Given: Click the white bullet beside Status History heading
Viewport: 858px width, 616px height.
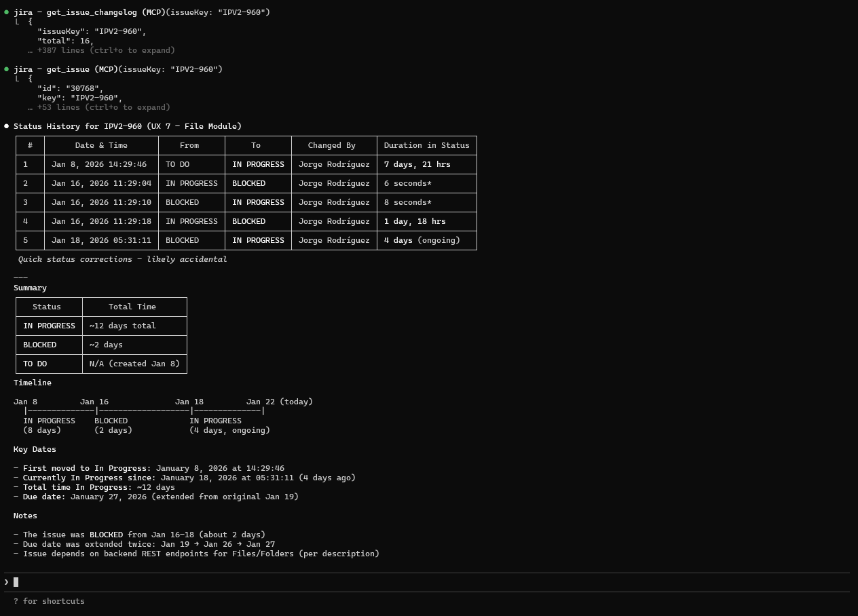Looking at the screenshot, I should tap(6, 126).
